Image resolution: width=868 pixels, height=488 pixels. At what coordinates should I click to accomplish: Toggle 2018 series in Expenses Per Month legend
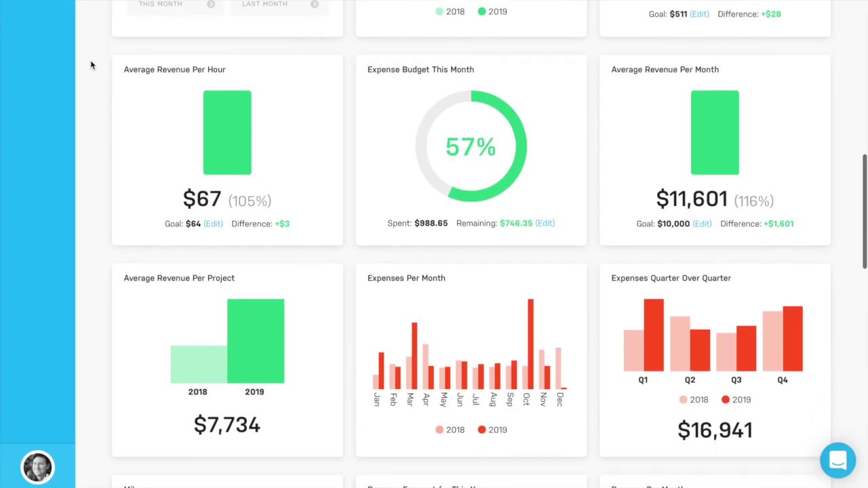(x=450, y=430)
